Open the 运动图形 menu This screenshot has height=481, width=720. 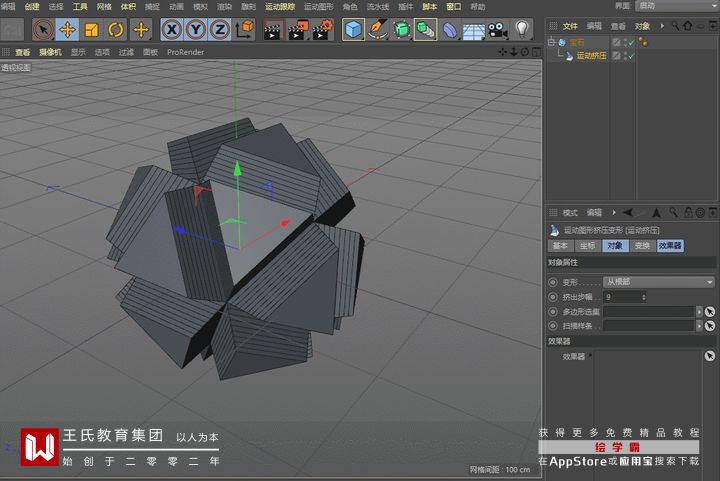tap(319, 6)
